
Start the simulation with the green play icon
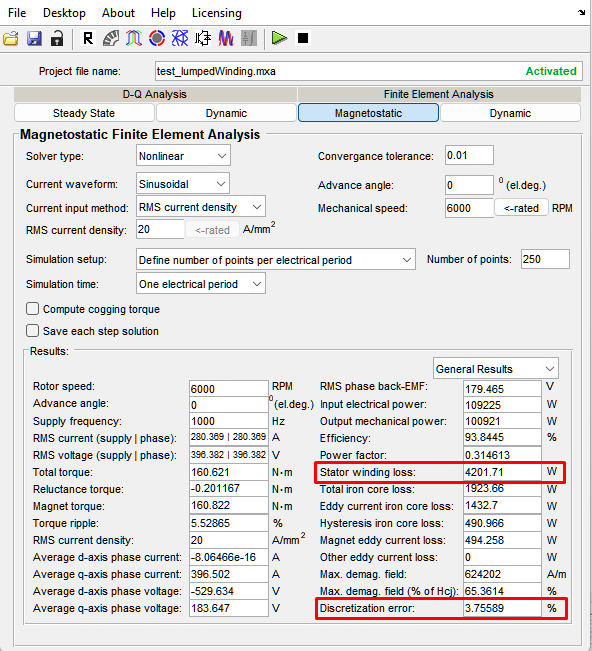pyautogui.click(x=279, y=38)
